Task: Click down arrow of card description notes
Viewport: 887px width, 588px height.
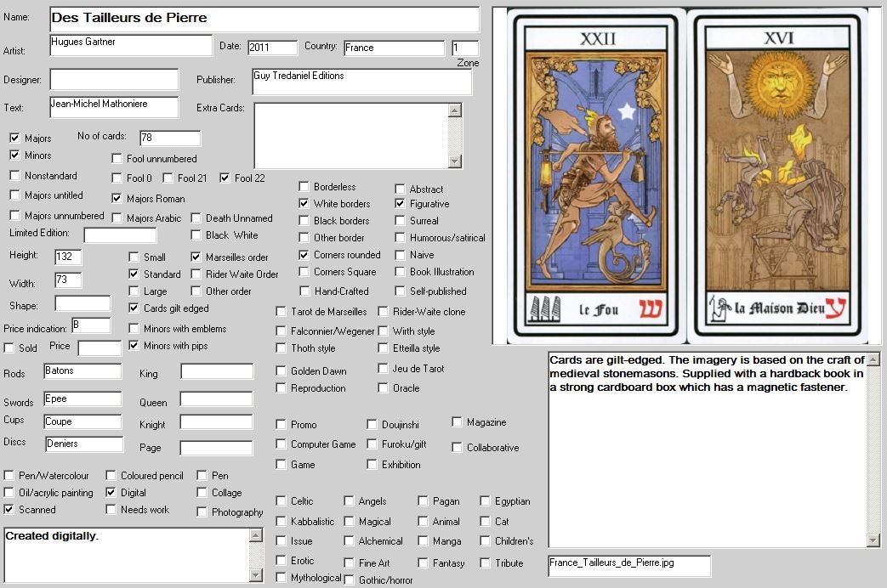Action: [873, 540]
